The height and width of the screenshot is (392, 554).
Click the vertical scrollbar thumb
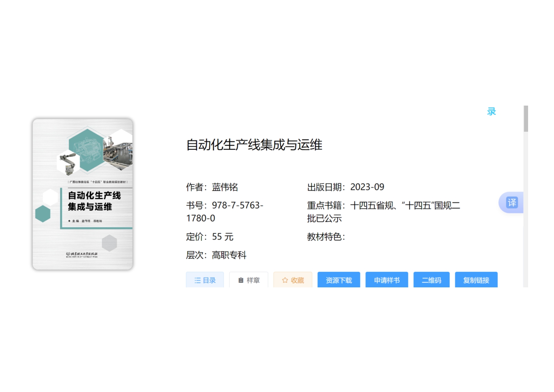[526, 119]
